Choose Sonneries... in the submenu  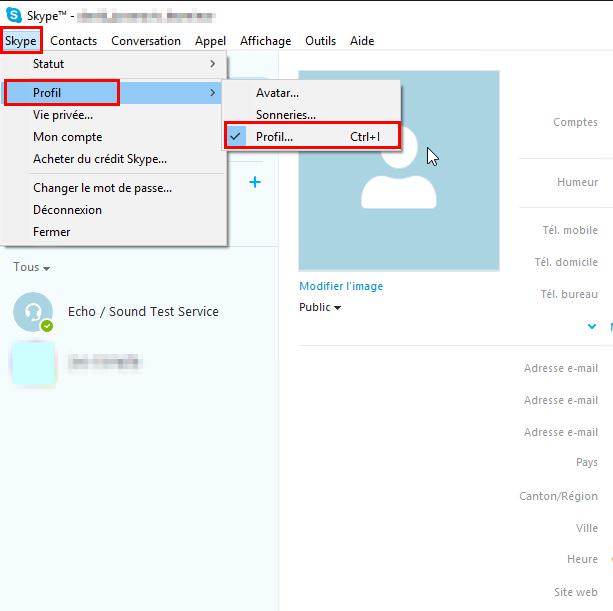tap(285, 115)
